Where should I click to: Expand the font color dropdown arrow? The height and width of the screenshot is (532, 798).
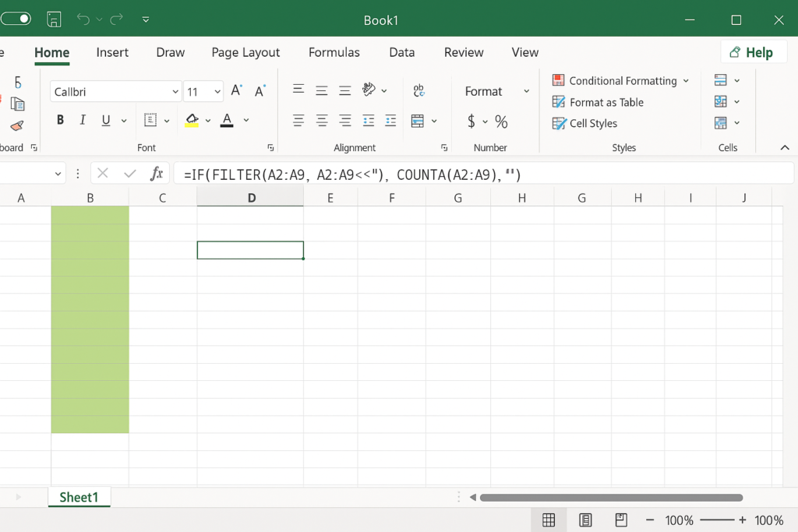[x=246, y=121]
